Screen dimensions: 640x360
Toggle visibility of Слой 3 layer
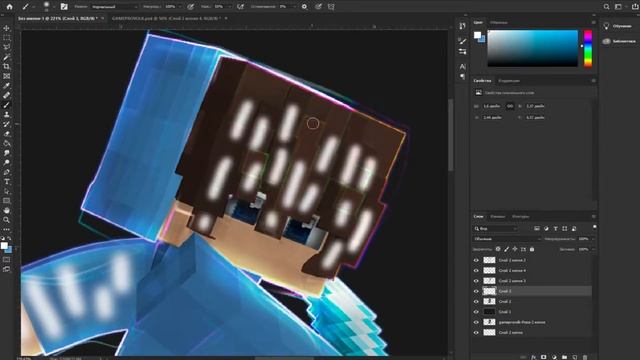coord(476,291)
